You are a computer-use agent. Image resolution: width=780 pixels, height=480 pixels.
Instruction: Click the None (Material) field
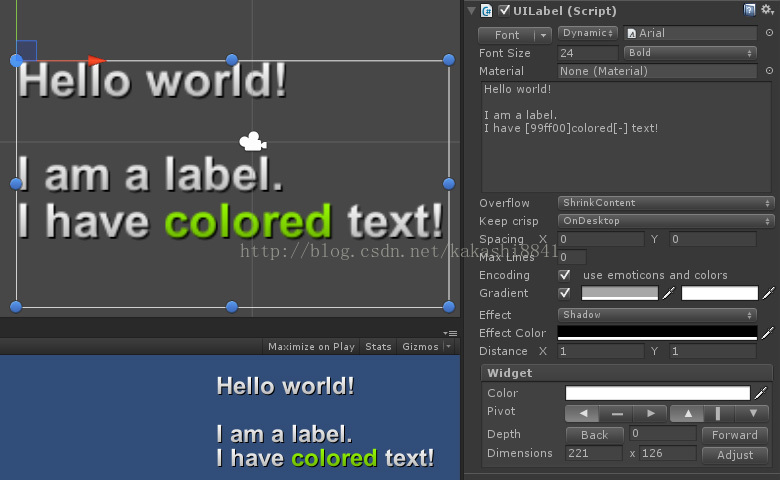tap(657, 71)
